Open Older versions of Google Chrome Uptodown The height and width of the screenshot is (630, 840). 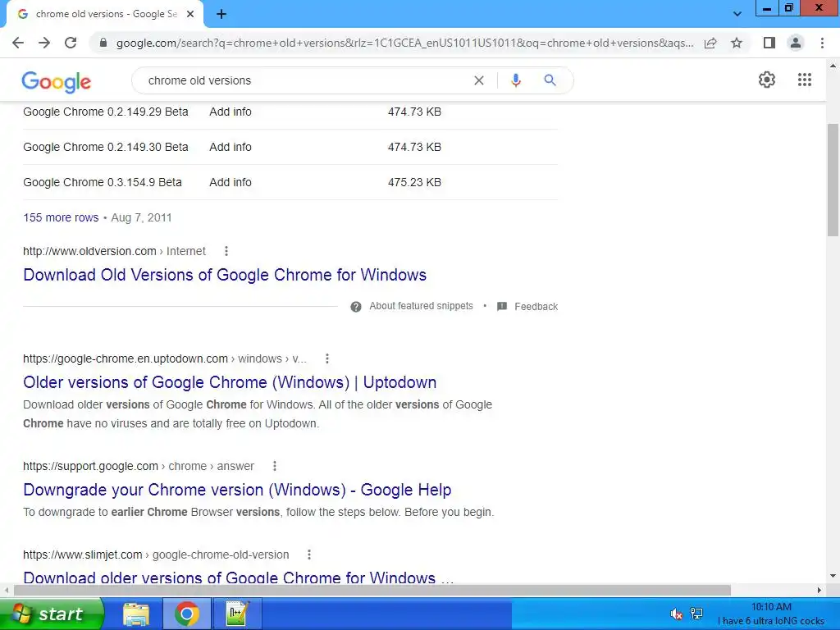[230, 382]
